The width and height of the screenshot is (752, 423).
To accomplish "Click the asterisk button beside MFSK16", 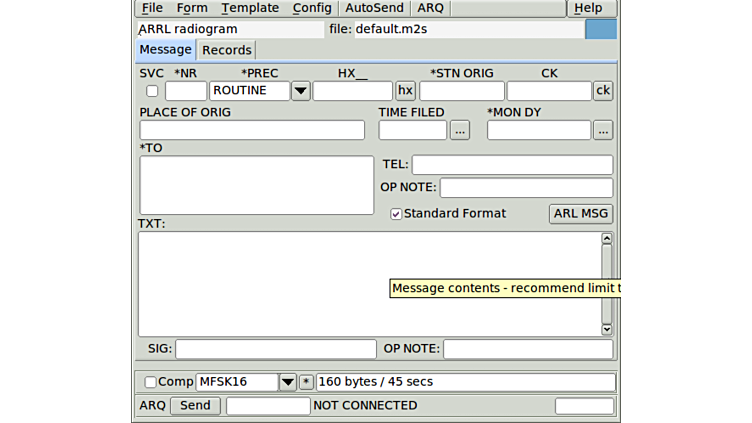I will point(306,382).
